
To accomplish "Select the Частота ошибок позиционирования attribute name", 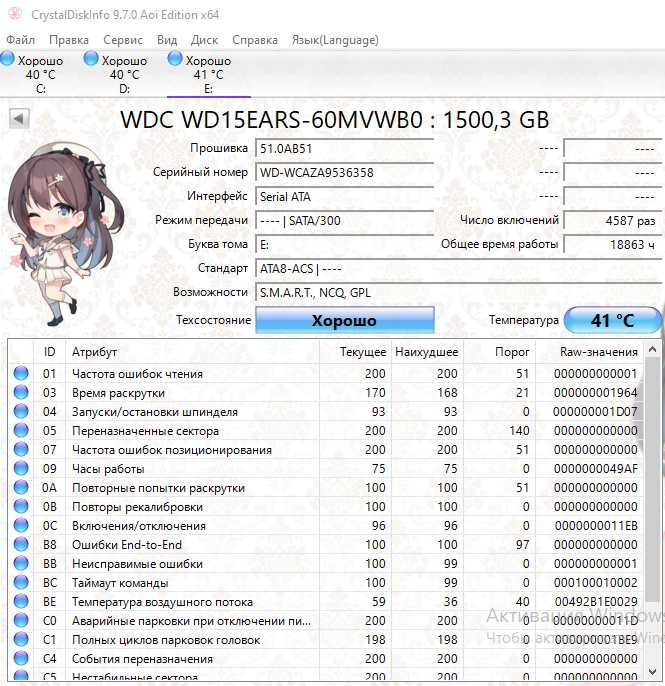I will coord(172,450).
